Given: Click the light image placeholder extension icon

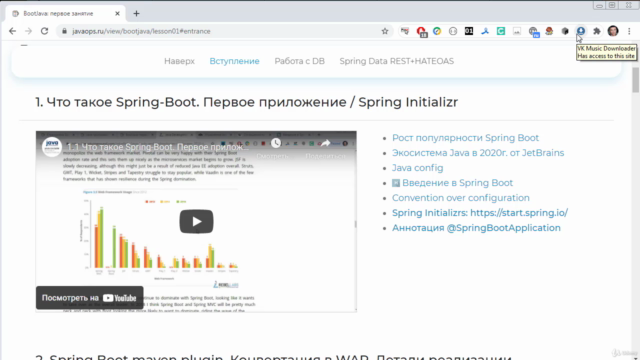Looking at the screenshot, I should pos(517,31).
